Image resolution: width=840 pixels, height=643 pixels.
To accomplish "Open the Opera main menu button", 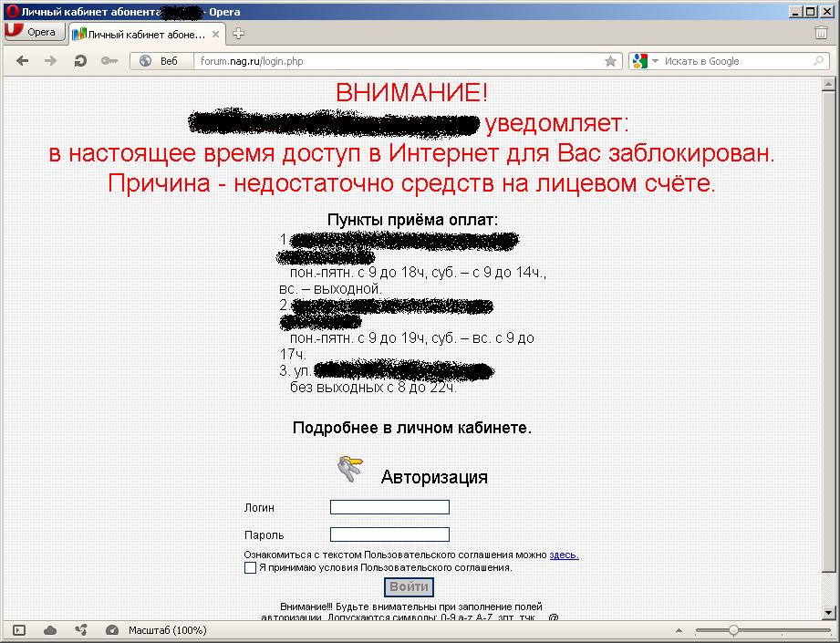I will (34, 32).
